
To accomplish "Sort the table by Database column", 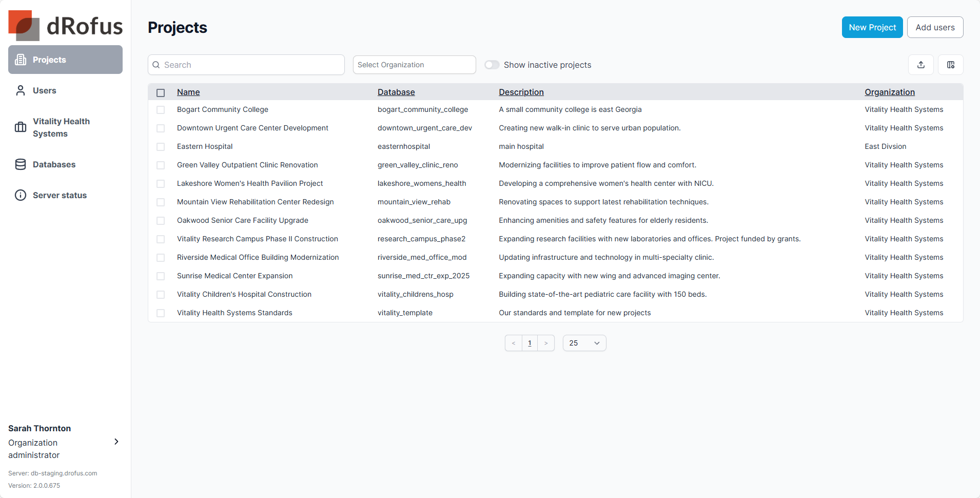I will click(396, 92).
